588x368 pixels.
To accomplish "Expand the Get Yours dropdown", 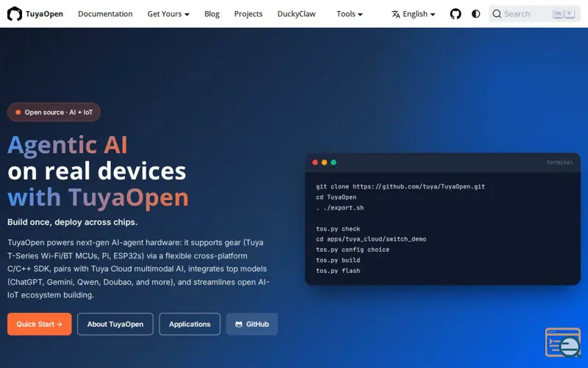I will tap(168, 14).
